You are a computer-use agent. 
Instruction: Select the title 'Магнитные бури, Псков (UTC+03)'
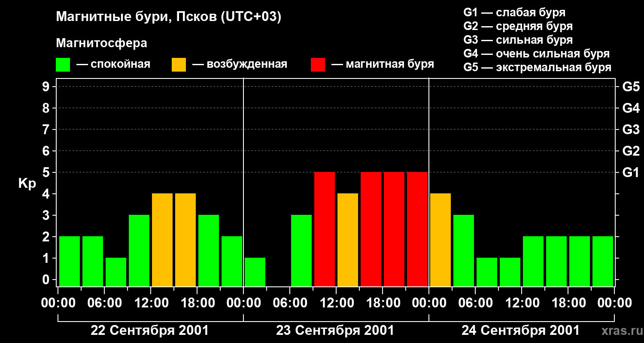point(169,17)
